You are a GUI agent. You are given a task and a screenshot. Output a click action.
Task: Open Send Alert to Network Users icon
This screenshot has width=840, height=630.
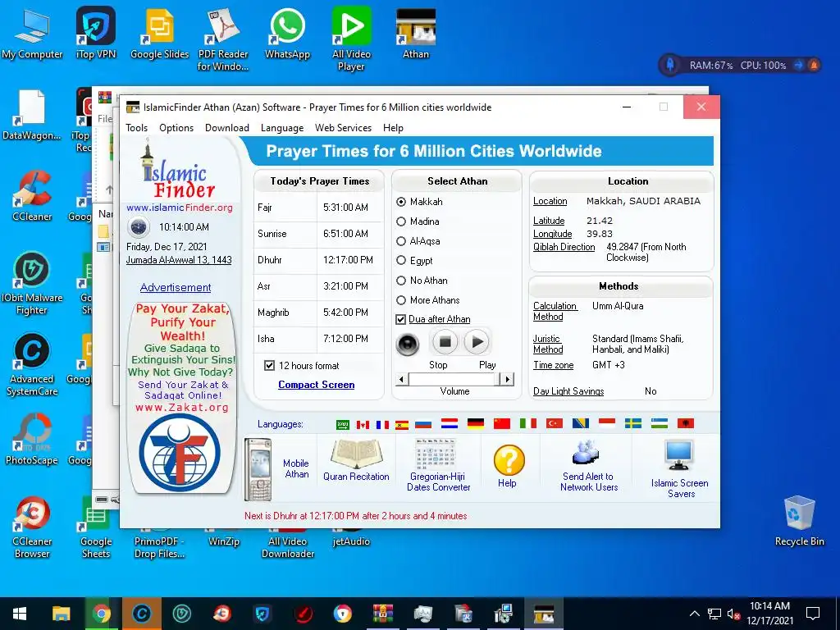[x=587, y=453]
